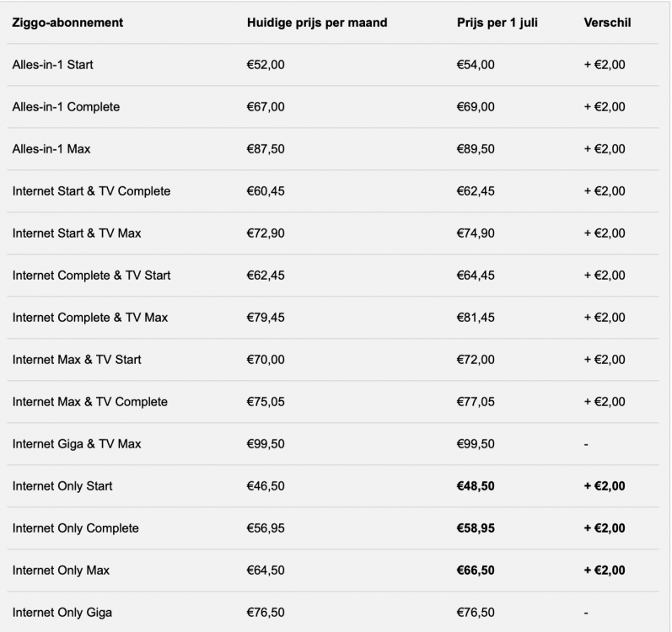The width and height of the screenshot is (672, 632).
Task: Select the Alles-in-1 Start row label
Action: (53, 65)
